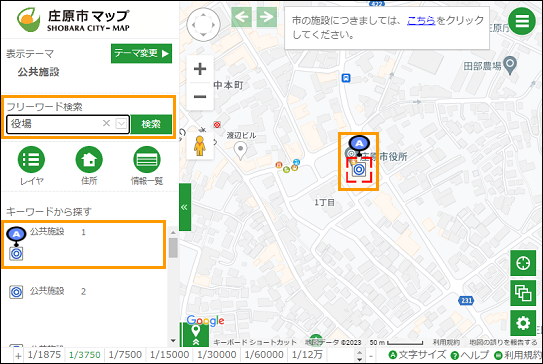The image size is (543, 364).
Task: Click the blue target facility marker on map
Action: pyautogui.click(x=359, y=170)
